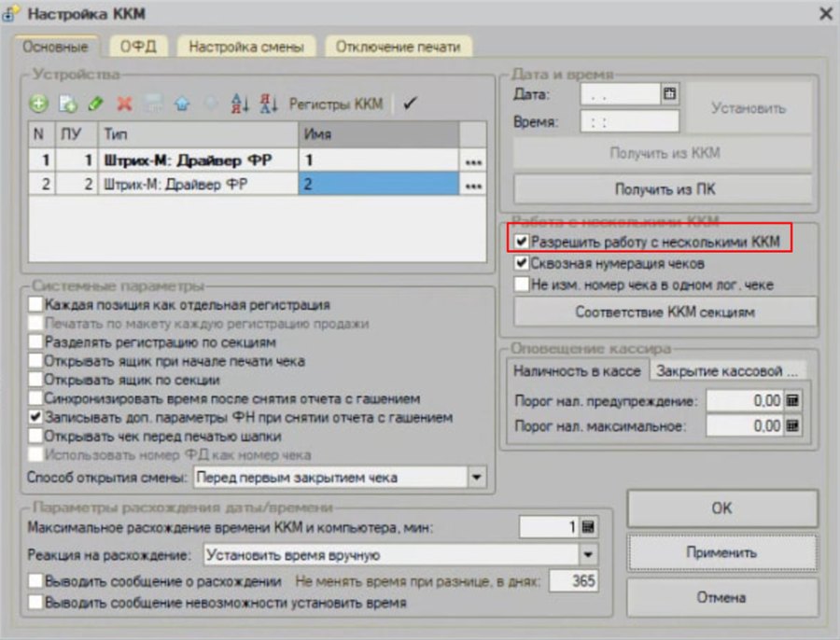Screen dimensions: 840x640
Task: Enable Разделять регистрацию по секциям
Action: tap(35, 341)
